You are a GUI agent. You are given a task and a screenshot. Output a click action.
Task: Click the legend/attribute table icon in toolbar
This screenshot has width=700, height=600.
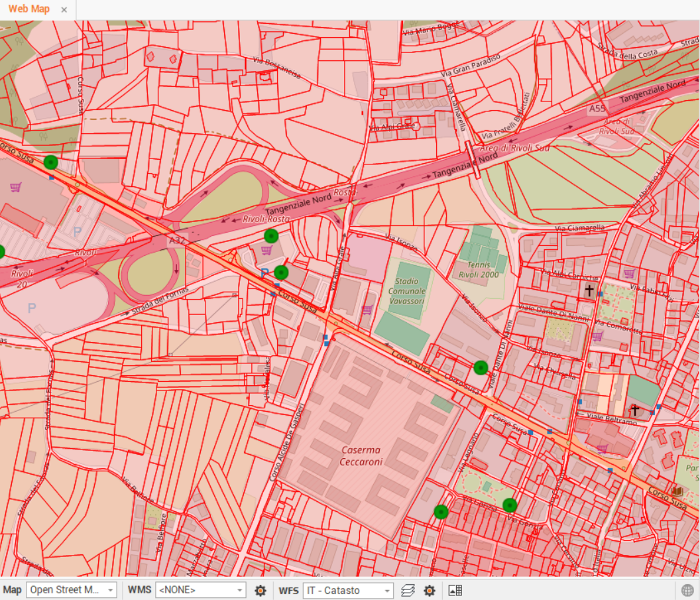tap(454, 589)
